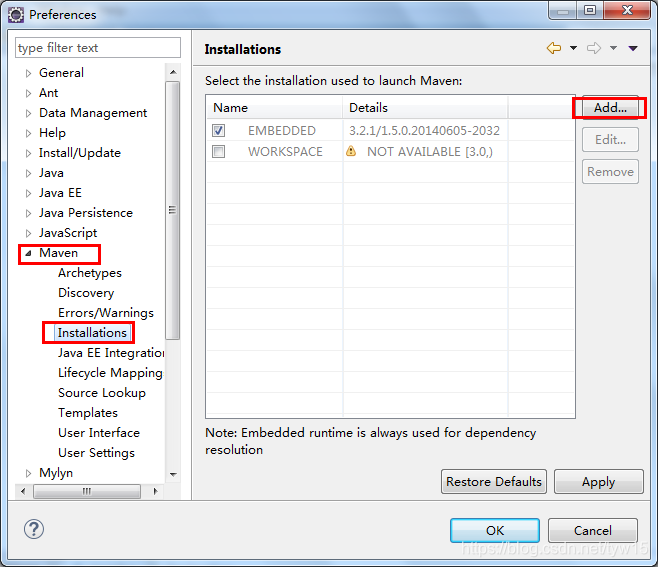This screenshot has height=567, width=658.
Task: Click the Remove button
Action: pos(610,172)
